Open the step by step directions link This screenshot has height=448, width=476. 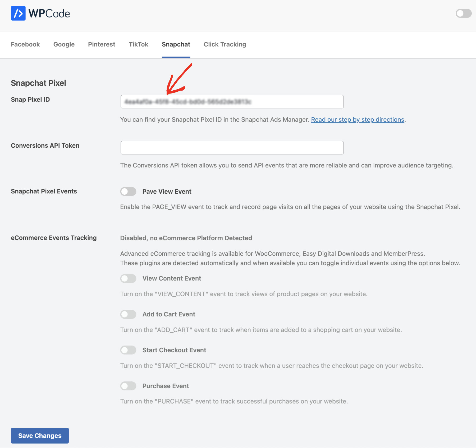pos(358,120)
